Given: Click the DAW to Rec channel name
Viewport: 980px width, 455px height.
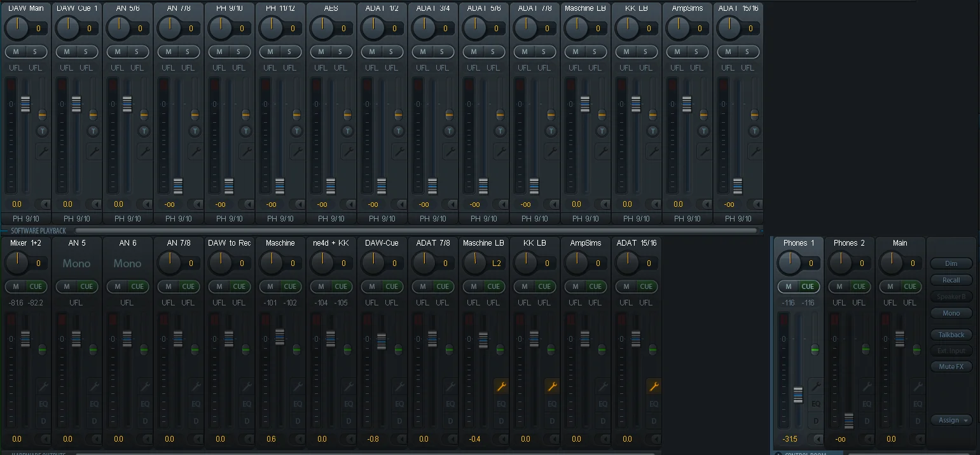Looking at the screenshot, I should tap(229, 243).
